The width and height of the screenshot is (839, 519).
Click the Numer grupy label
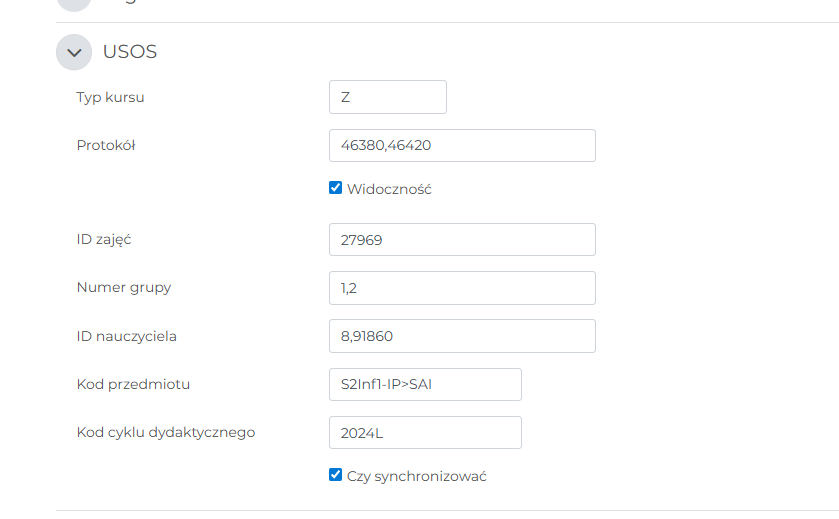tap(124, 288)
